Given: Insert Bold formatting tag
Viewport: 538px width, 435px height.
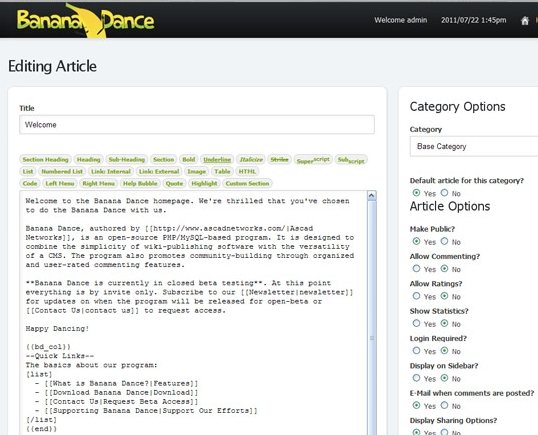Looking at the screenshot, I should pos(188,160).
